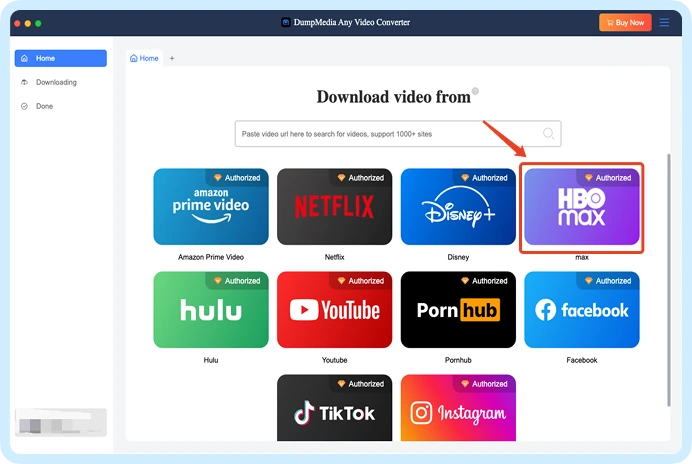The image size is (692, 464).
Task: Click the vertical scrollbar of site list
Action: [x=669, y=280]
